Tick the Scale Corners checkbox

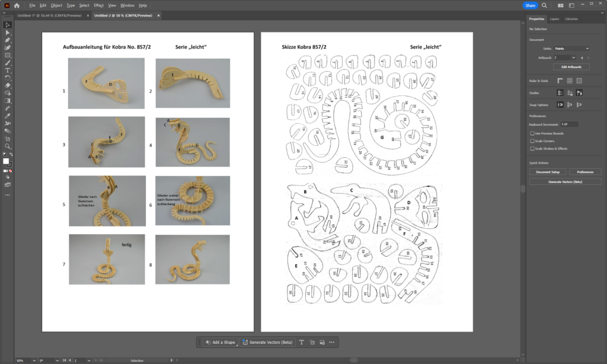point(532,141)
